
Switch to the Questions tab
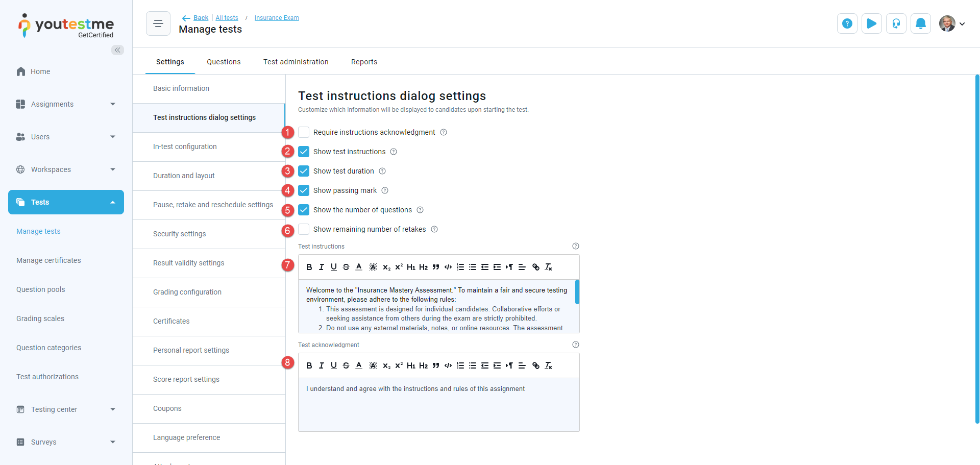[224, 62]
